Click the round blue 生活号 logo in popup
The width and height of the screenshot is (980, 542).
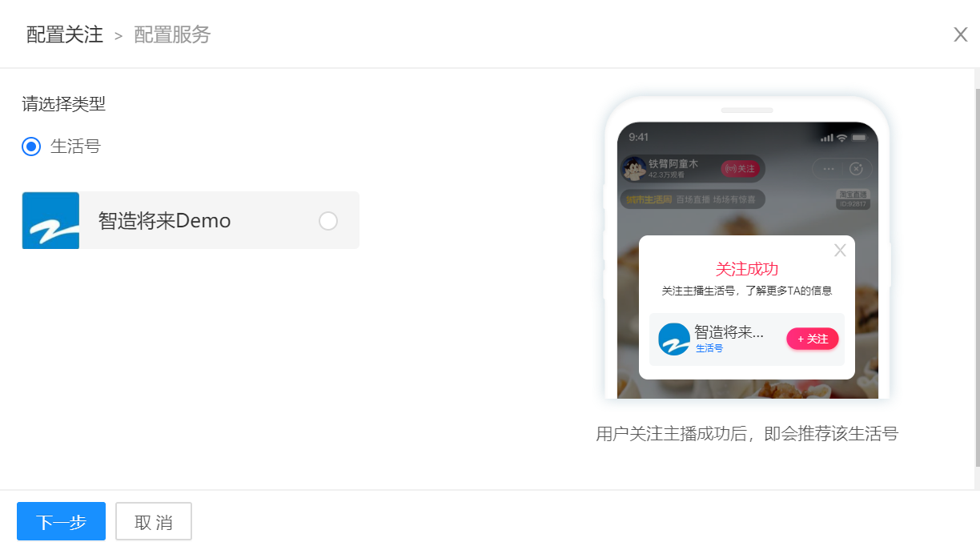[674, 339]
